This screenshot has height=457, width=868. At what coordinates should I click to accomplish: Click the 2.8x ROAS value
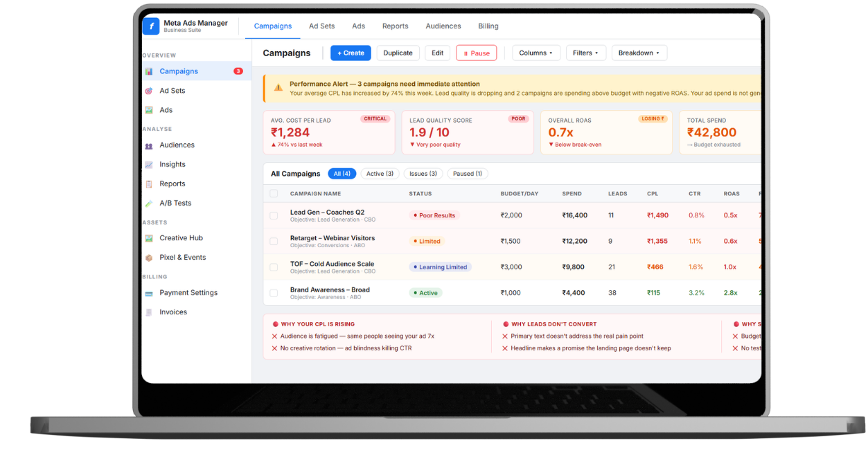730,293
